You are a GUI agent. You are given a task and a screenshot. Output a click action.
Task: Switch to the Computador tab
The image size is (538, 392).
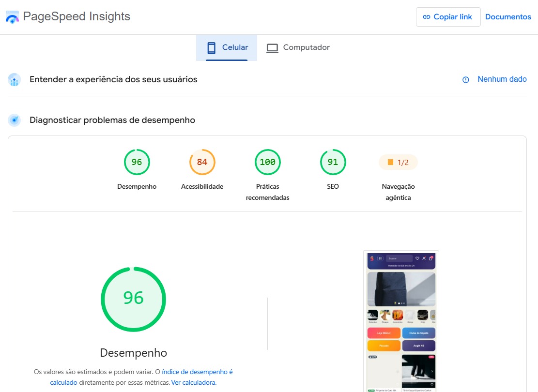point(298,48)
